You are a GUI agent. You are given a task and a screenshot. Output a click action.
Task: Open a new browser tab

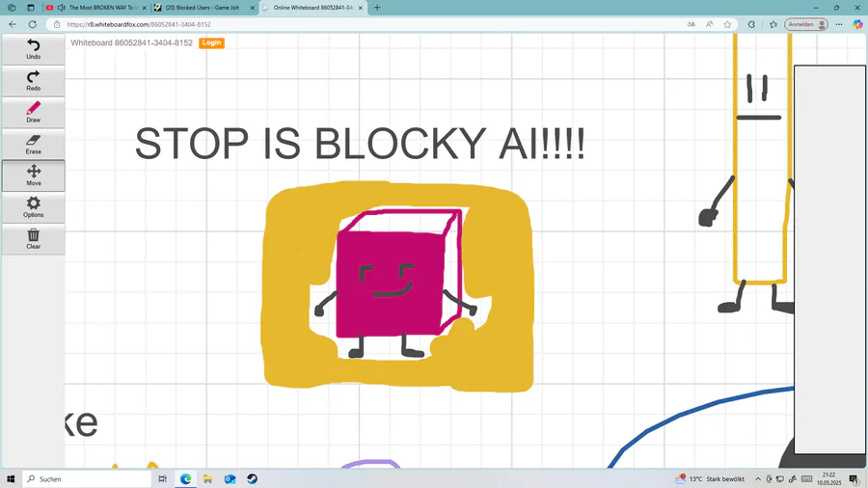pyautogui.click(x=377, y=8)
